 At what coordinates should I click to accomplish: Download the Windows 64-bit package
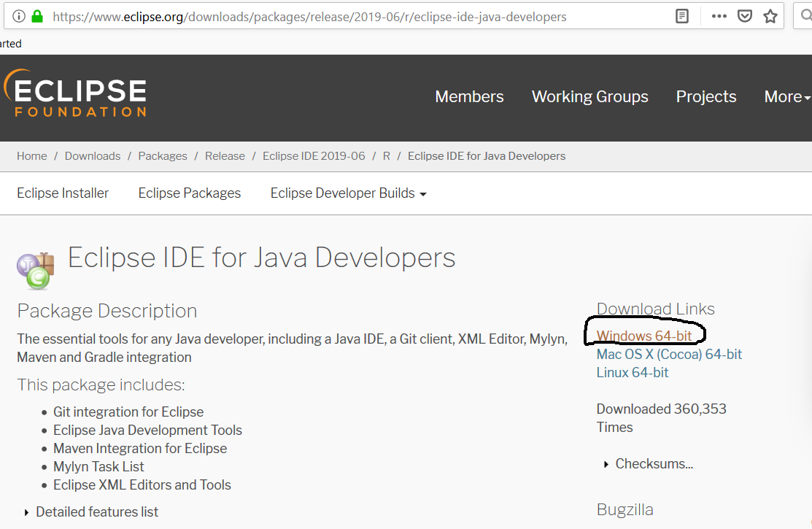pos(644,336)
